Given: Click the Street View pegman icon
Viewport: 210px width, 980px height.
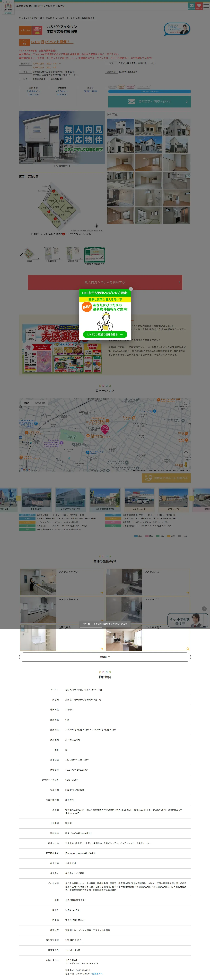Looking at the screenshot, I should click(x=186, y=464).
